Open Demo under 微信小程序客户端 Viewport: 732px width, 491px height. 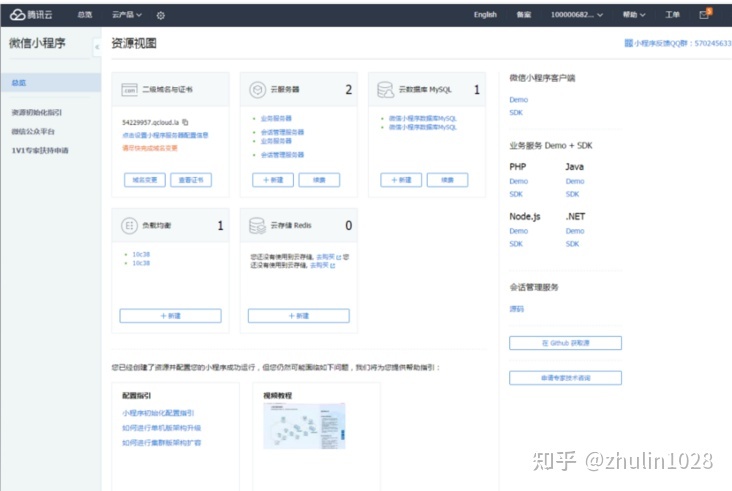[x=519, y=99]
